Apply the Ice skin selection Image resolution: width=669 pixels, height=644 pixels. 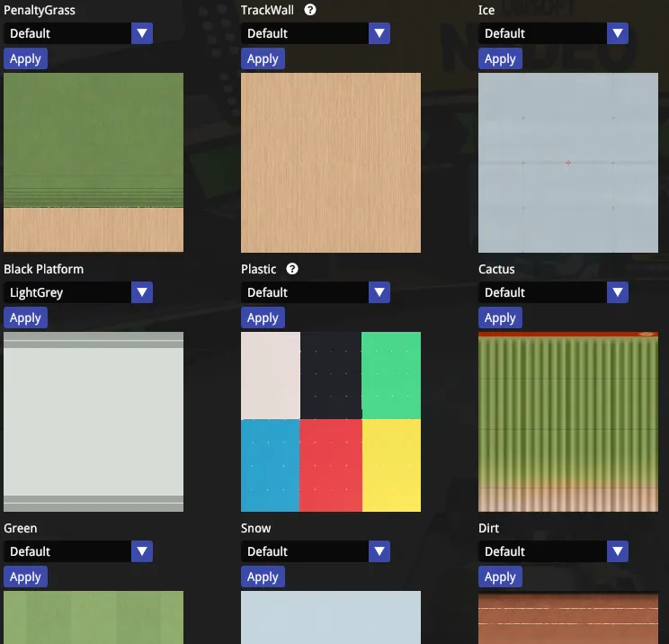[x=500, y=58]
